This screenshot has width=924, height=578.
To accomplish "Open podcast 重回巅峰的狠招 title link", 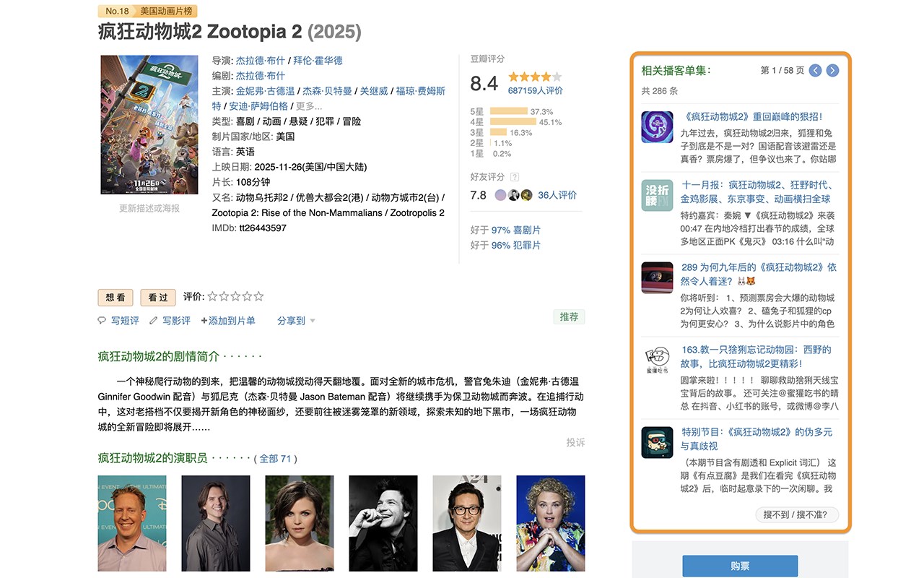I will click(751, 116).
